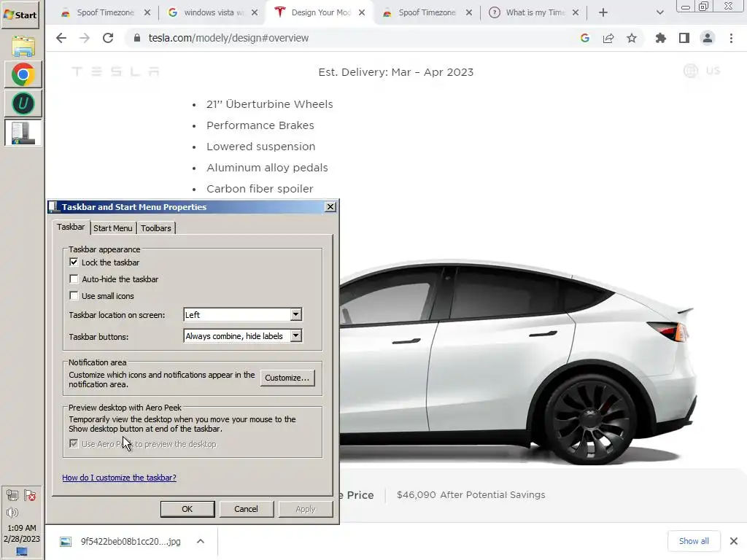Close the windows vista tab
The width and height of the screenshot is (747, 560).
coord(255,12)
